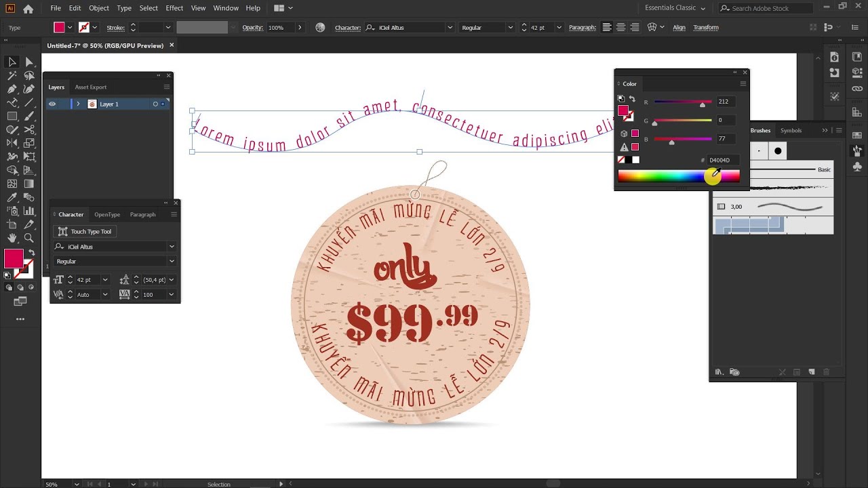Select the Blend tool
The image size is (868, 488).
coord(29,197)
